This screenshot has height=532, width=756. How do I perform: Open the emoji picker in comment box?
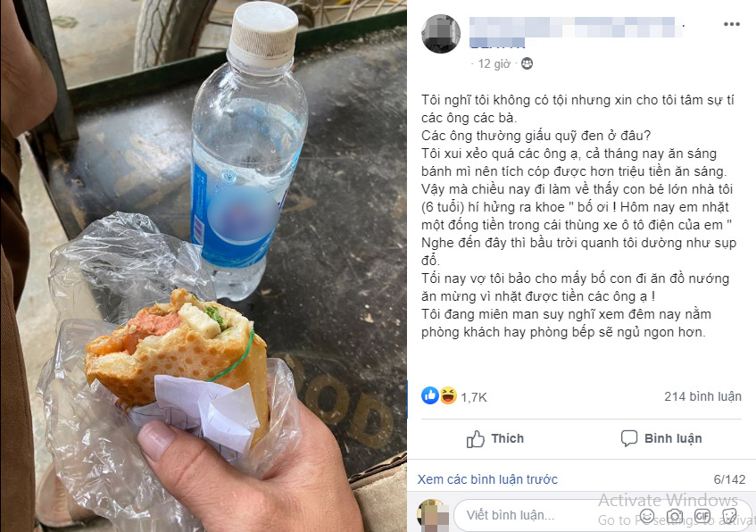[x=647, y=516]
